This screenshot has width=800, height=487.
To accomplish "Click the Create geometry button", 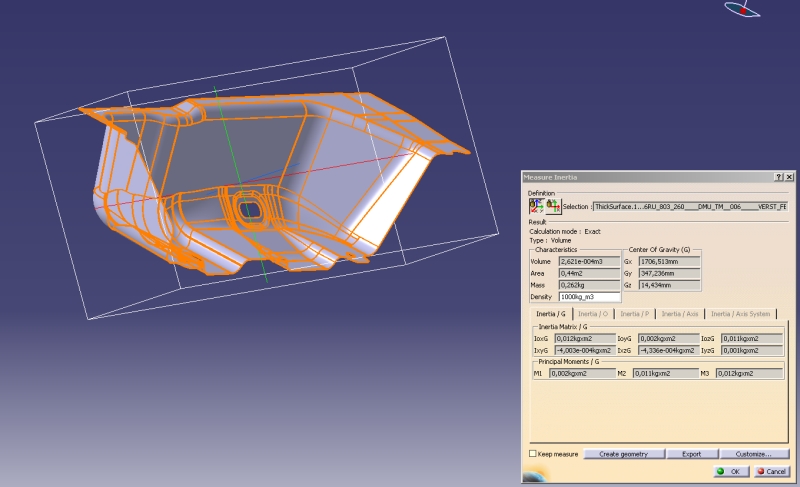I will coord(623,454).
